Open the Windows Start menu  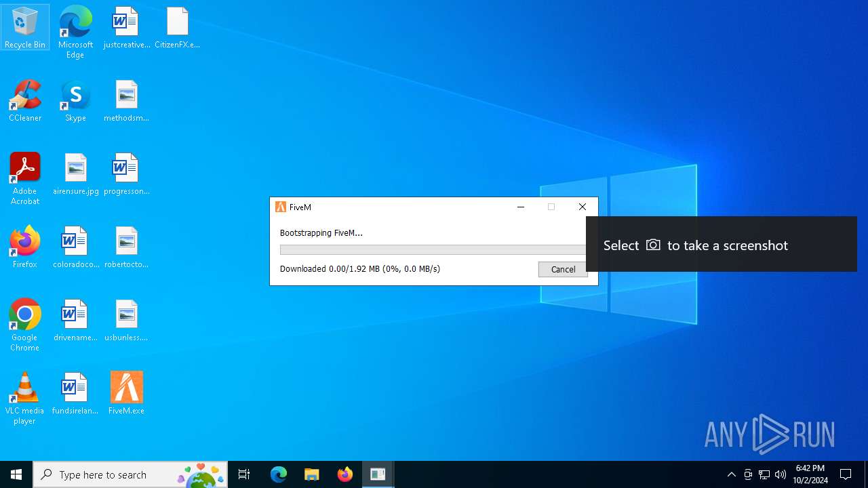click(16, 474)
